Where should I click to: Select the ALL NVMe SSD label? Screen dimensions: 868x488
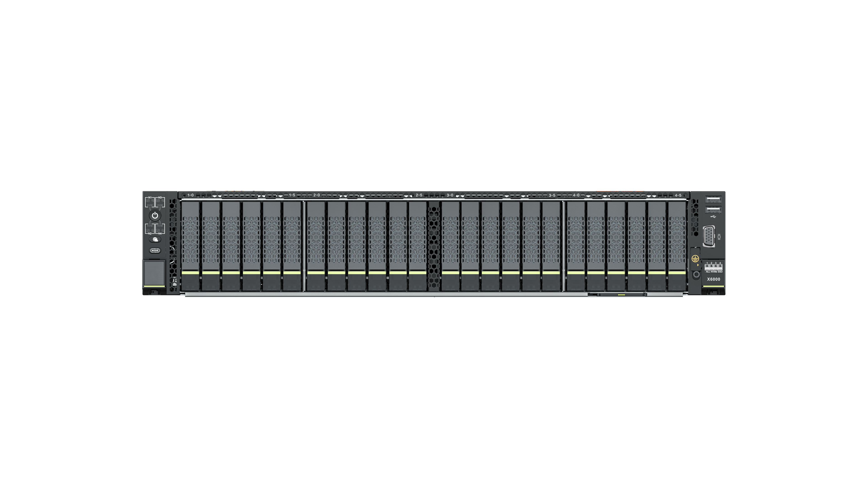(714, 272)
